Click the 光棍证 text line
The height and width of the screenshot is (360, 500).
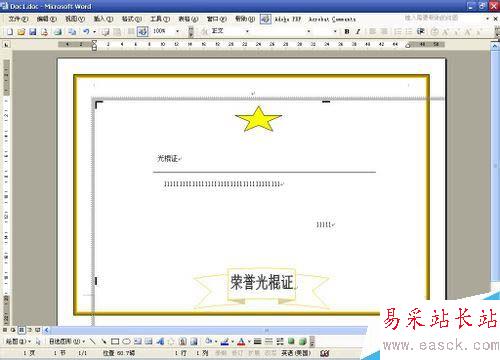169,159
